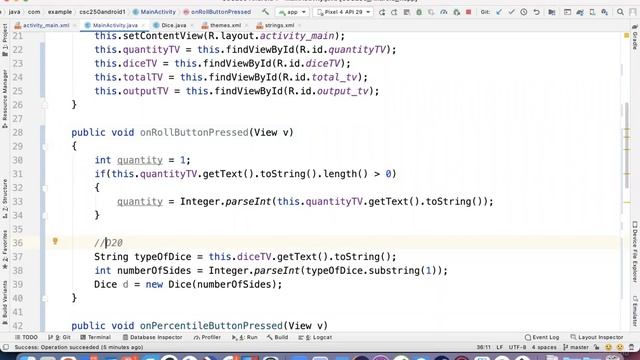Image resolution: width=640 pixels, height=360 pixels.
Task: Open the Emulator side panel
Action: [x=635, y=311]
